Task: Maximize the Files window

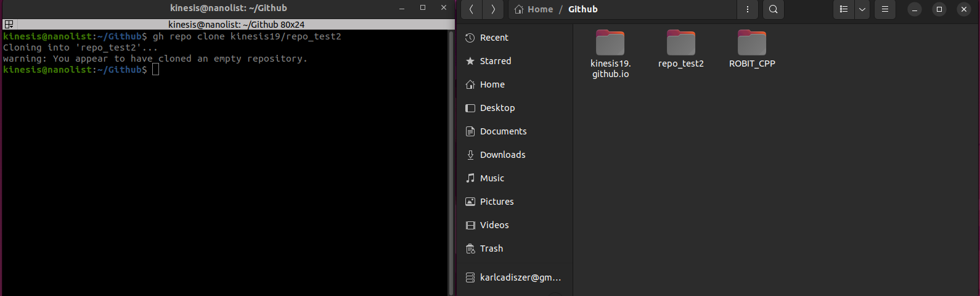Action: point(939,9)
